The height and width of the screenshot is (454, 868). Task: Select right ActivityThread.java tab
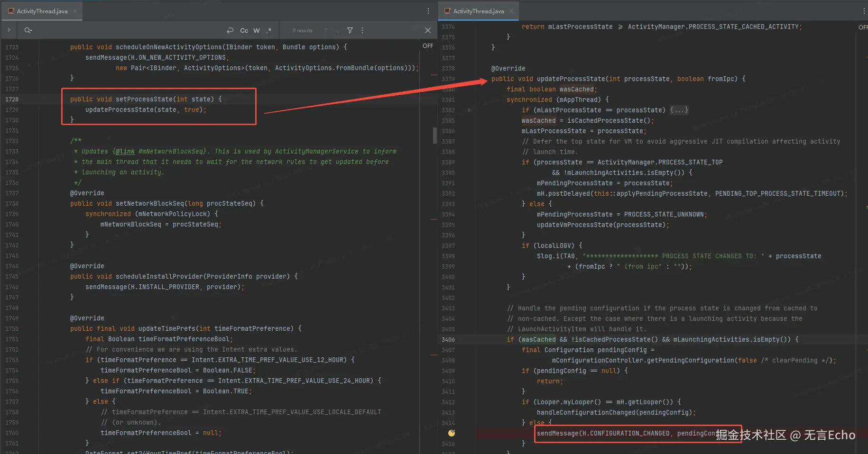click(478, 11)
